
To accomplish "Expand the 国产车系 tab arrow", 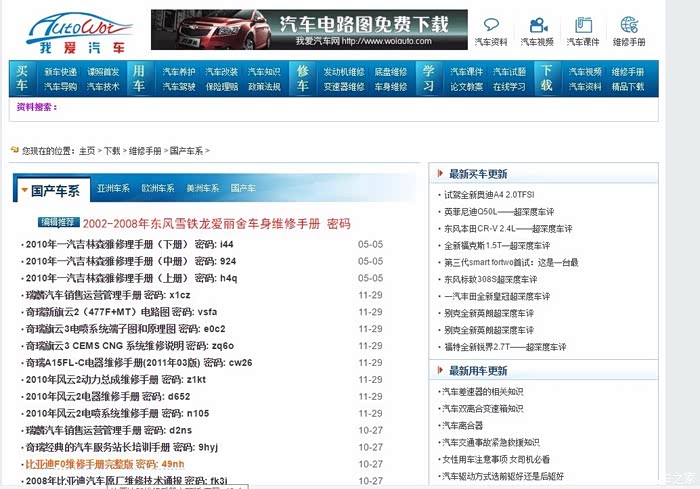I will pos(23,189).
